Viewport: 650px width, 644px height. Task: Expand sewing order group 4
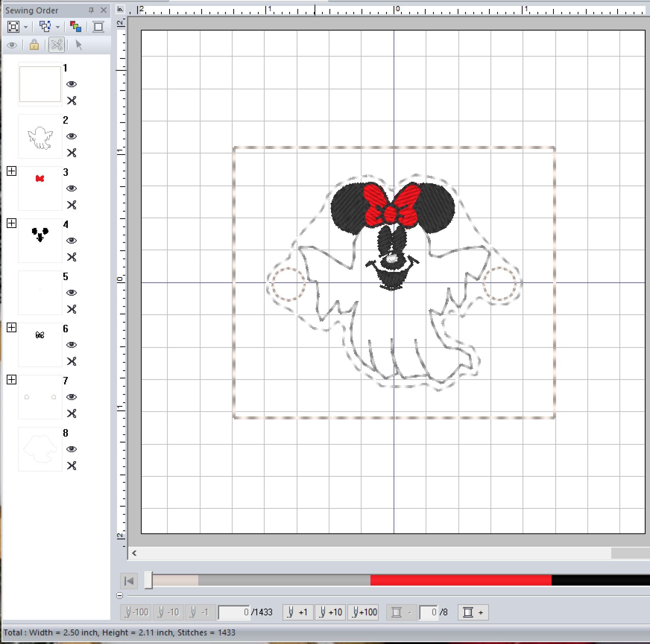[12, 223]
